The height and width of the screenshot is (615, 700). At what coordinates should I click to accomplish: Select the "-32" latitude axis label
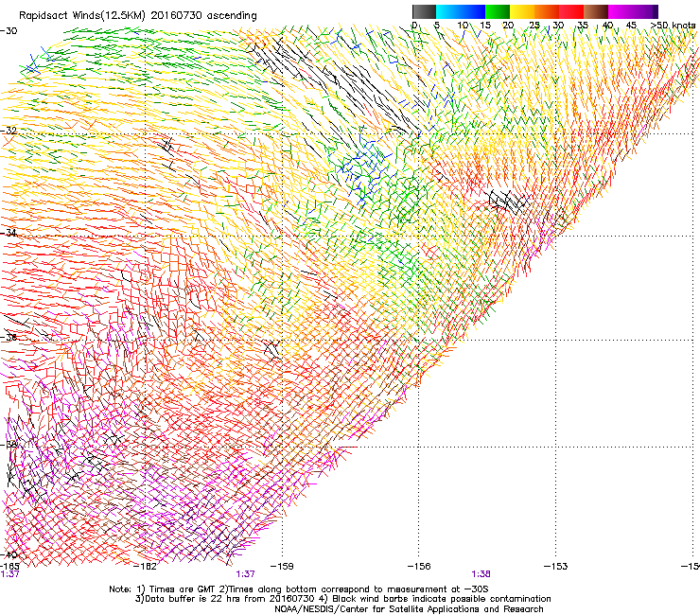pyautogui.click(x=9, y=131)
